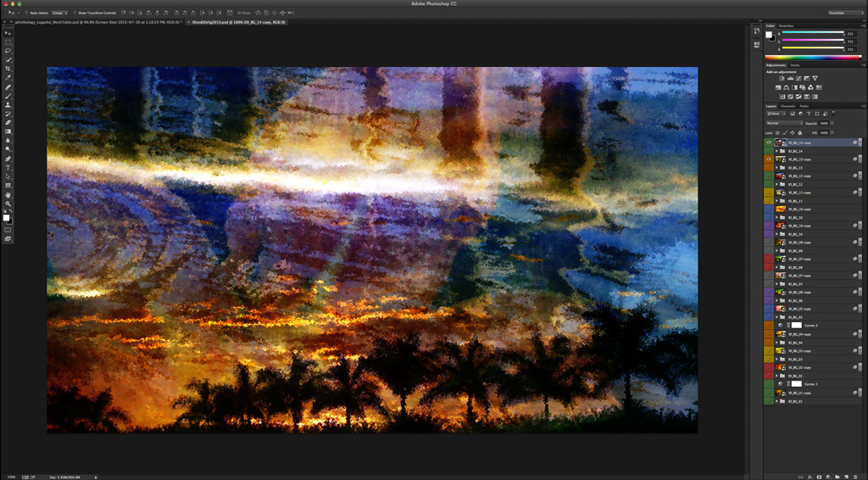Switch to the Styles tab
Screen dimensions: 868x480
tap(795, 65)
